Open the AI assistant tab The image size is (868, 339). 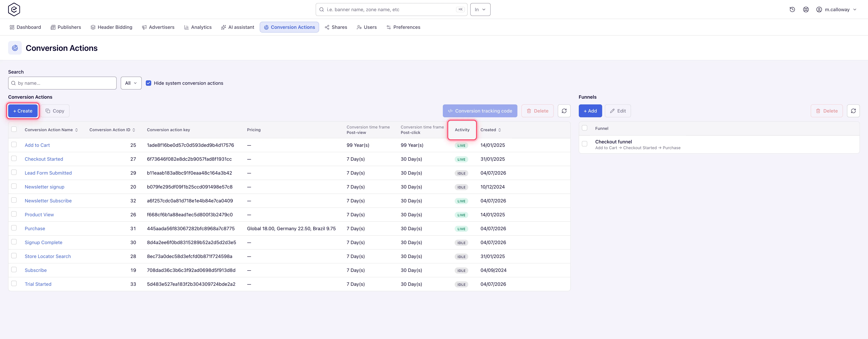coord(238,27)
